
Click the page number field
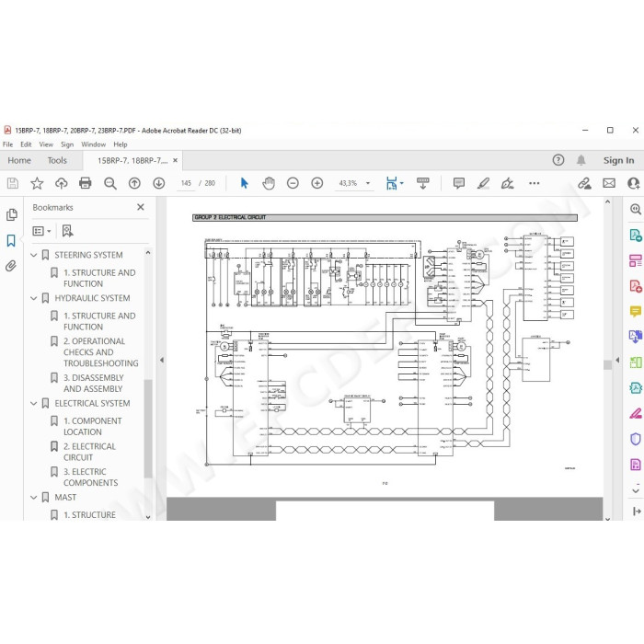pos(186,183)
